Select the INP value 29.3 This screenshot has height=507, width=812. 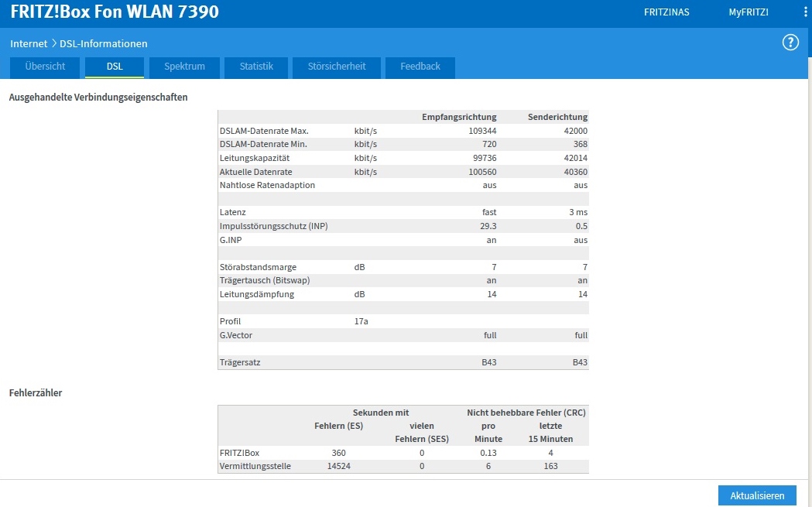click(488, 226)
